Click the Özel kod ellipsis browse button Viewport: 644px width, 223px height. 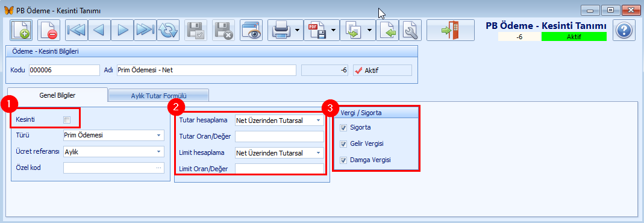click(x=158, y=168)
